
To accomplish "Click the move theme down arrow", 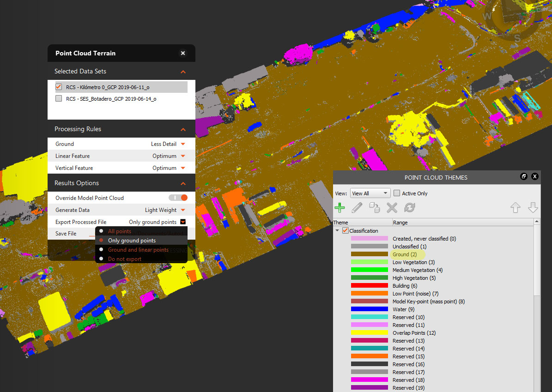I will point(533,208).
